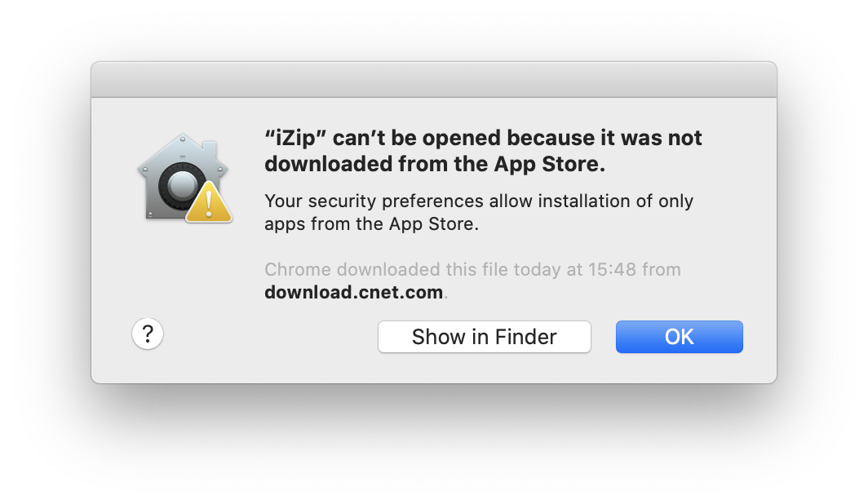The image size is (868, 504).
Task: Click the yellow warning triangle badge
Action: 209,202
